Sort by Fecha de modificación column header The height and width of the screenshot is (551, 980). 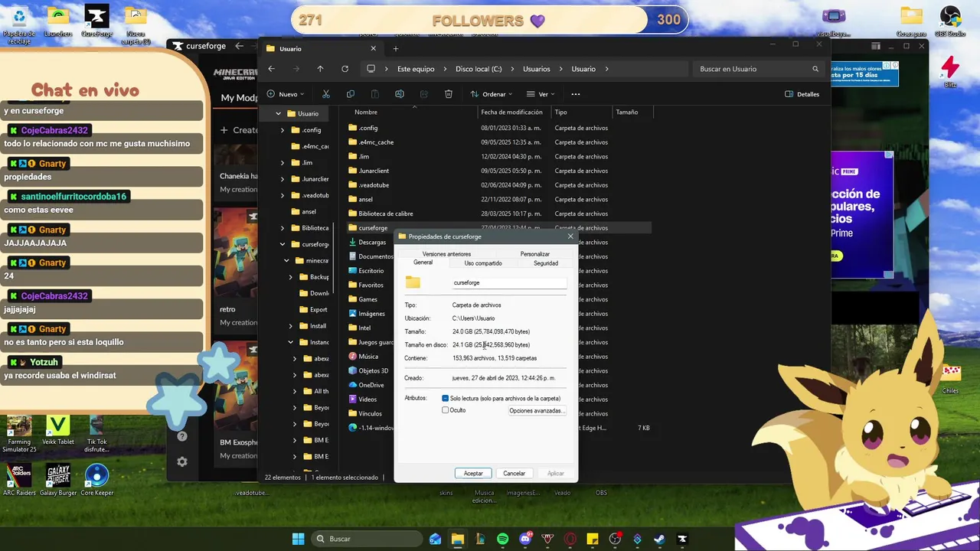click(512, 112)
